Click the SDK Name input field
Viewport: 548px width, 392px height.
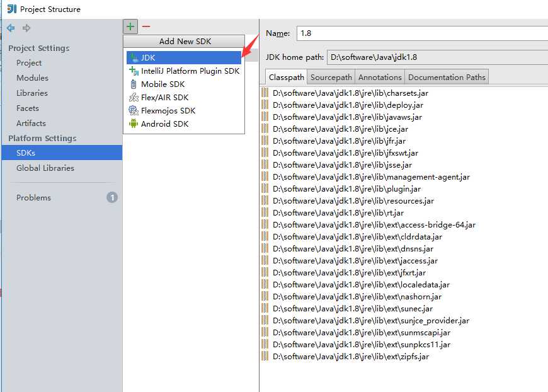pyautogui.click(x=422, y=33)
